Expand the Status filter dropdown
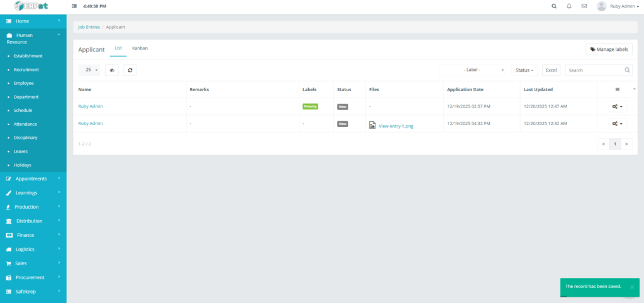Image resolution: width=644 pixels, height=303 pixels. [525, 70]
